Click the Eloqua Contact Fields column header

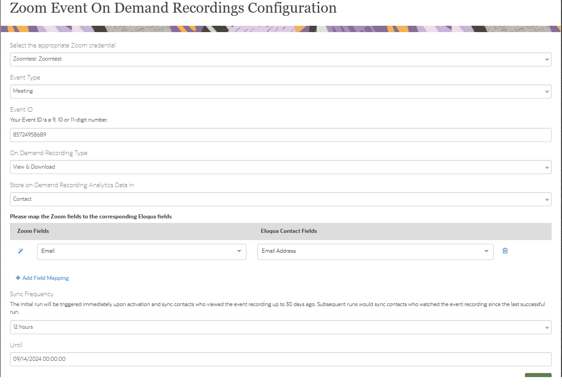tap(289, 231)
